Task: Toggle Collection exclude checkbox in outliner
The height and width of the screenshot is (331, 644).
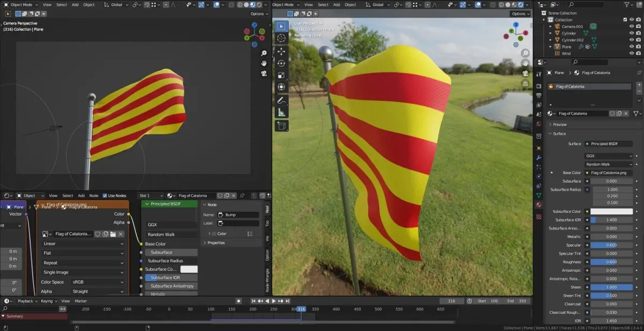Action: coord(625,20)
